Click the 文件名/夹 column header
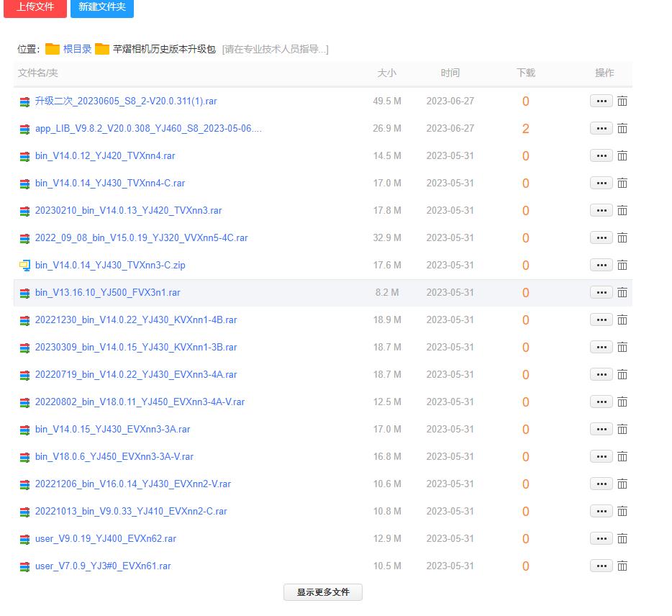672x616 pixels. tap(38, 73)
